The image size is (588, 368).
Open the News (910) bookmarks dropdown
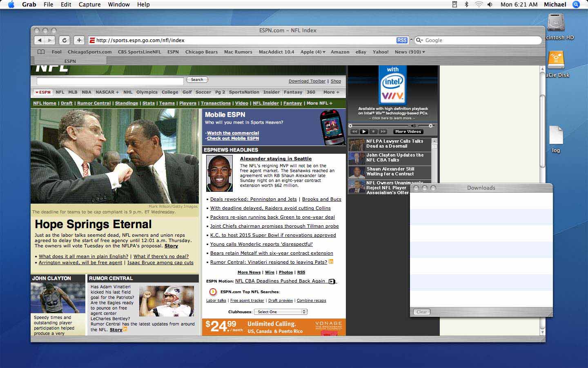[410, 52]
